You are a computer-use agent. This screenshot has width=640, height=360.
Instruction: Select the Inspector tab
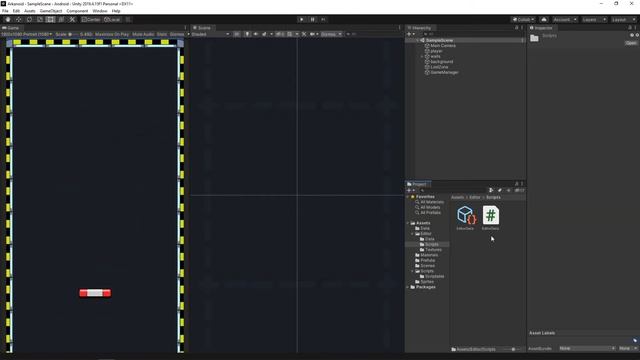pos(542,28)
